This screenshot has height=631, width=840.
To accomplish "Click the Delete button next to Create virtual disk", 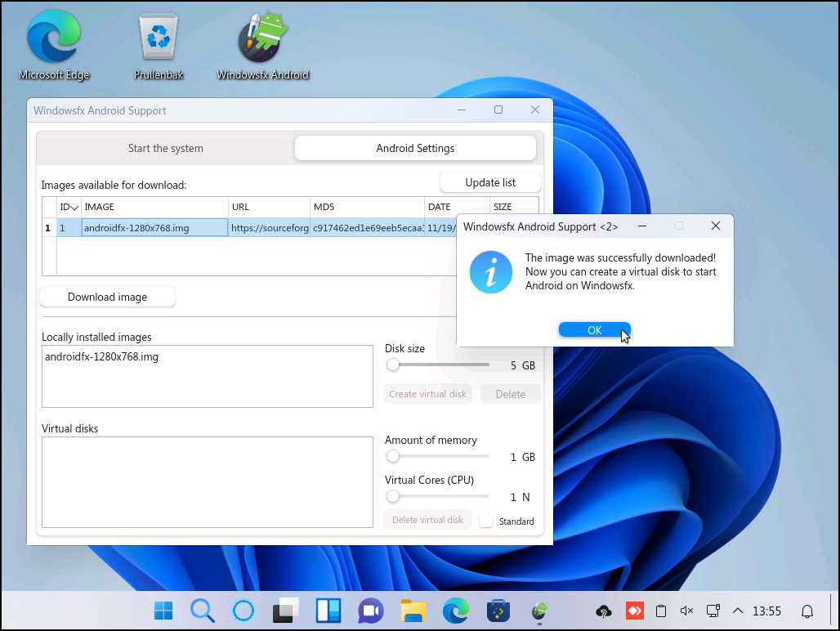I will [511, 394].
